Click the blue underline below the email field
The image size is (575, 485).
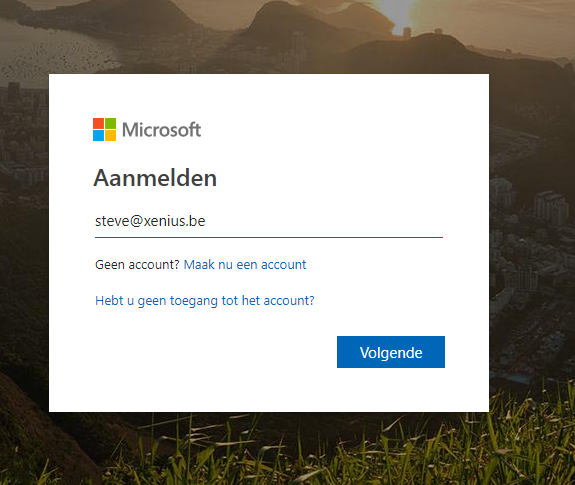[269, 237]
